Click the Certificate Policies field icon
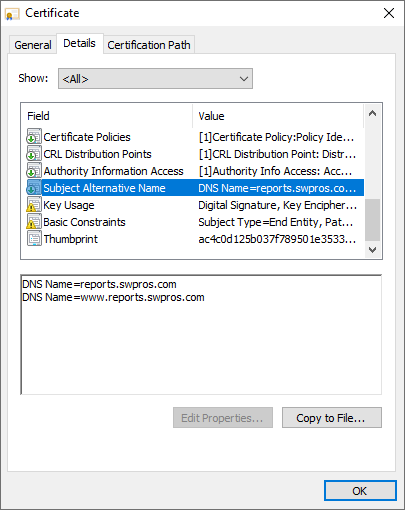 pyautogui.click(x=34, y=137)
